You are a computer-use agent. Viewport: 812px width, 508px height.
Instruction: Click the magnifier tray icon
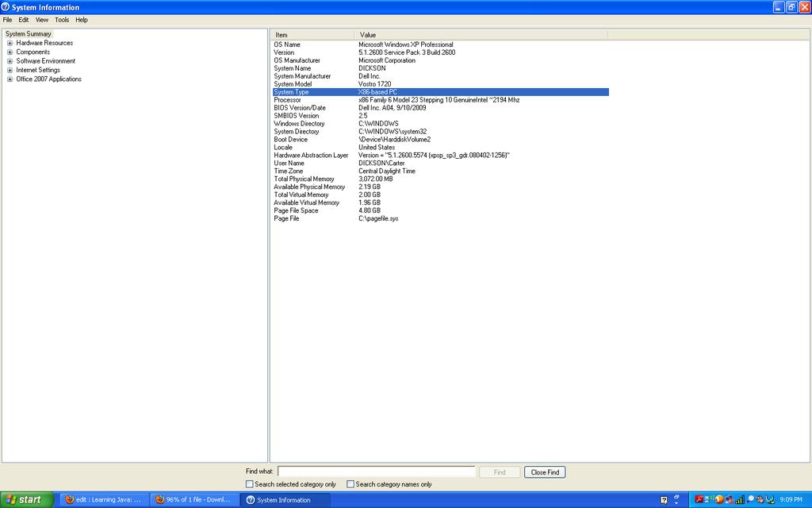pos(750,498)
